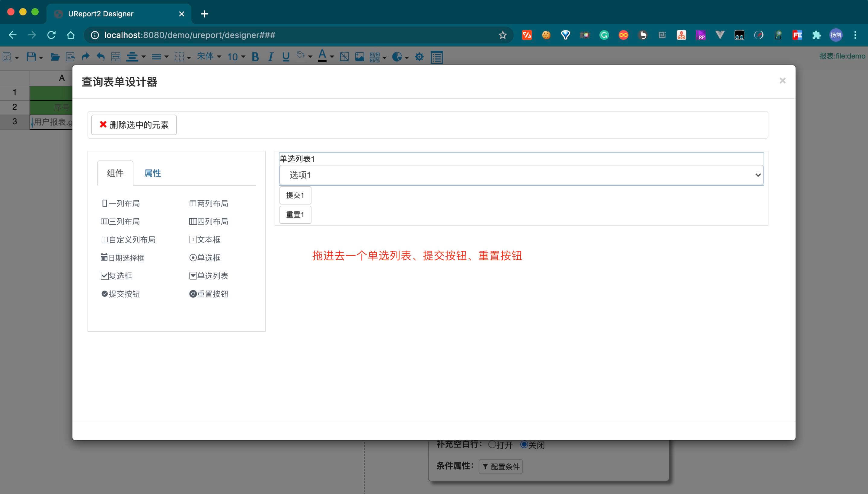Click the redo arrow icon
868x494 pixels.
(x=85, y=57)
